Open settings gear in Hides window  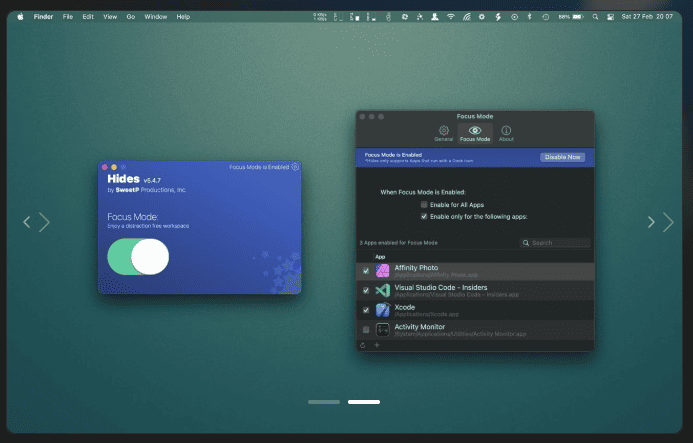295,167
